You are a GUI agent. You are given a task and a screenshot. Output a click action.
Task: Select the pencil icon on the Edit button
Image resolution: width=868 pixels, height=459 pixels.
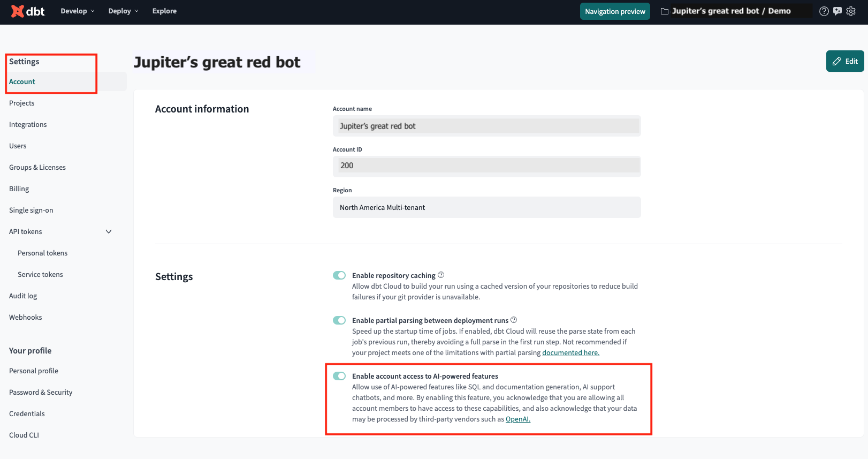click(837, 61)
